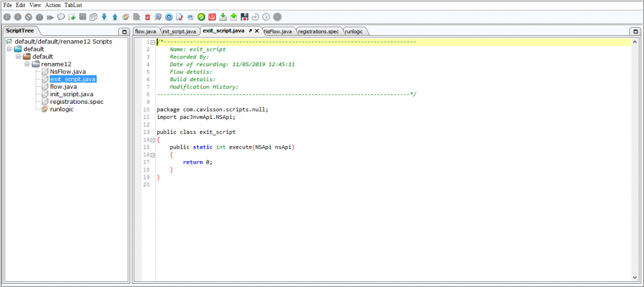The height and width of the screenshot is (287, 644).
Task: Maximize the editor panel
Action: (x=635, y=31)
